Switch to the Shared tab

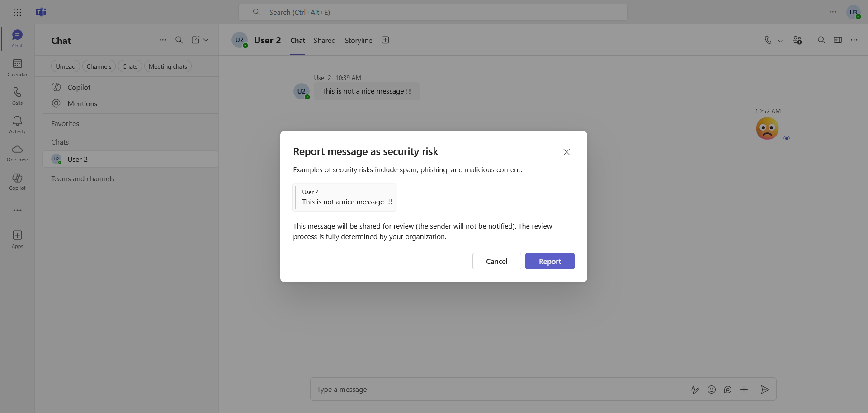(x=325, y=41)
